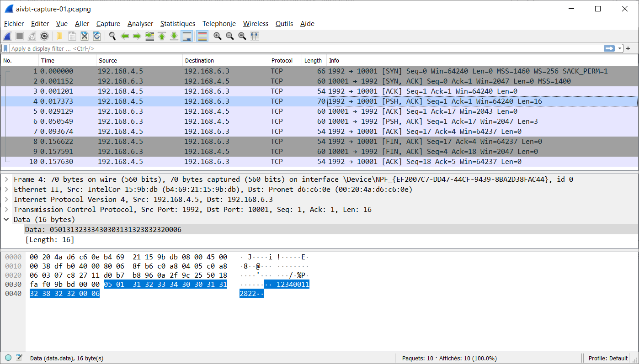Open the Vue menu
The height and width of the screenshot is (364, 639).
tap(62, 24)
